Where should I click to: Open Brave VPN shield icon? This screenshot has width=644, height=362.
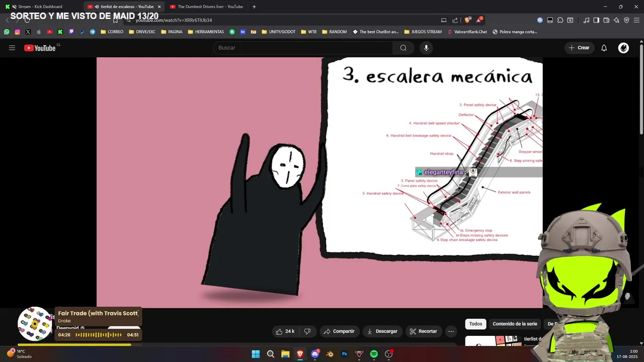pos(626,20)
